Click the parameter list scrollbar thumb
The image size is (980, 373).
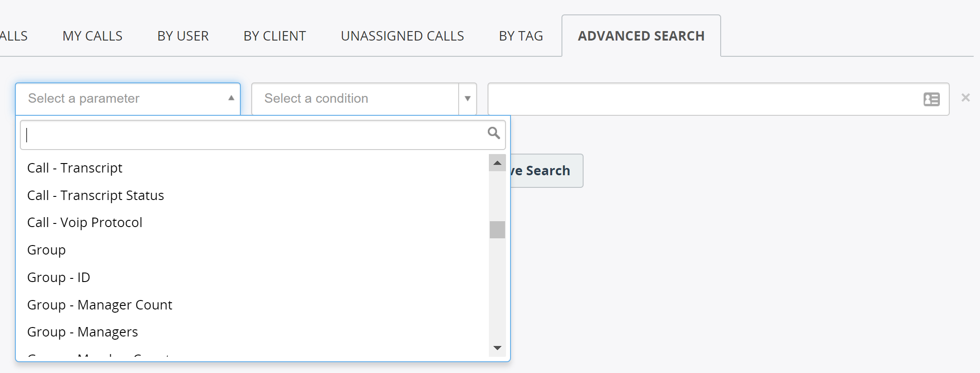pos(497,230)
